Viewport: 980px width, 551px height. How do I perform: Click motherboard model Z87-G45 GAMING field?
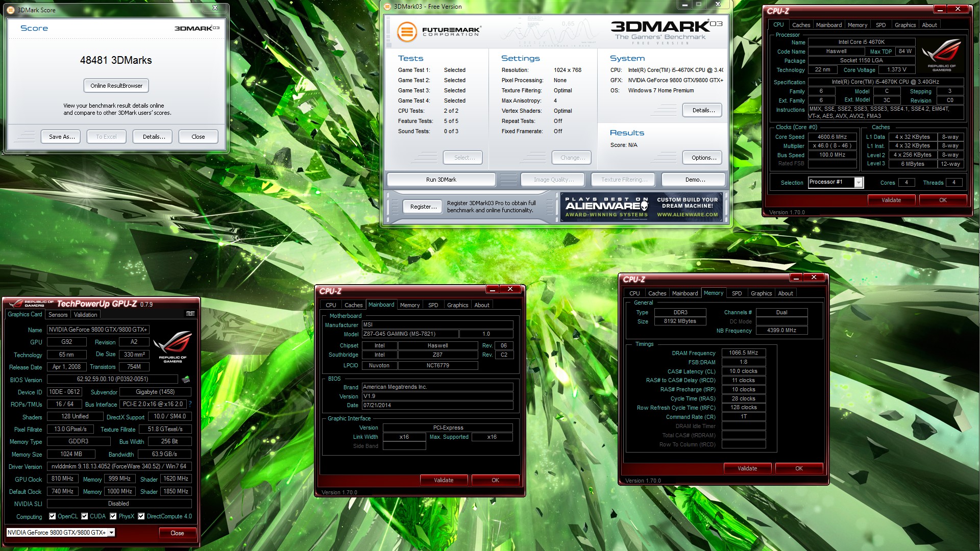[410, 334]
